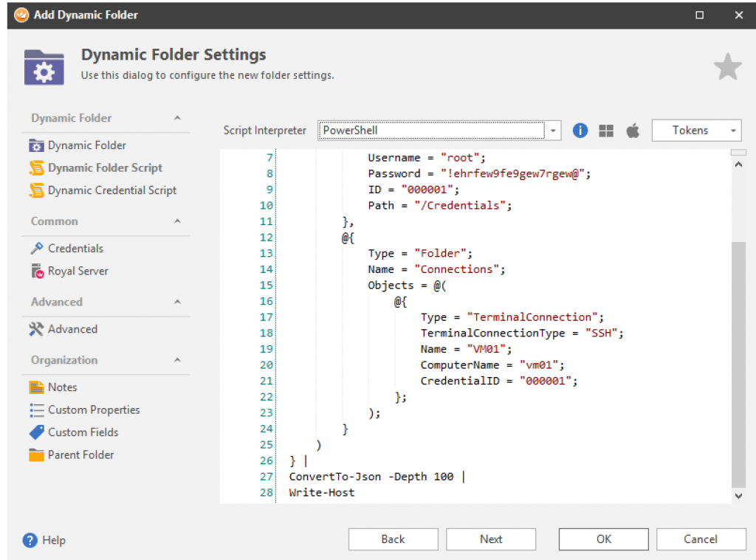
Task: Collapse the Dynamic Folder section
Action: click(x=177, y=118)
